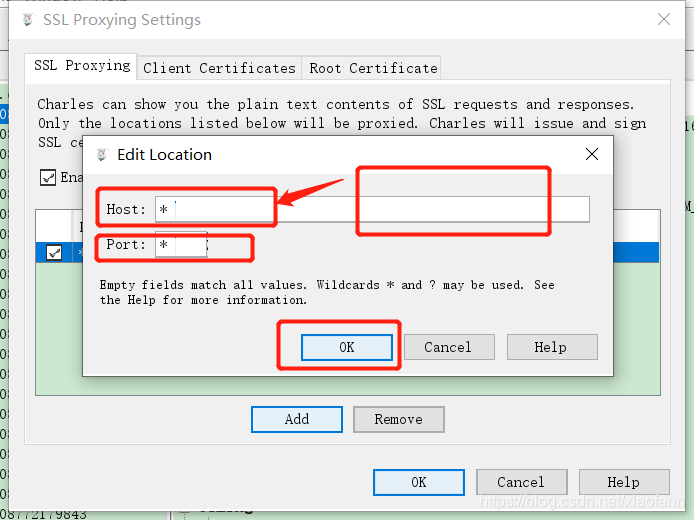694x520 pixels.
Task: Toggle the Enable SSL Proxying checkbox
Action: (x=48, y=177)
